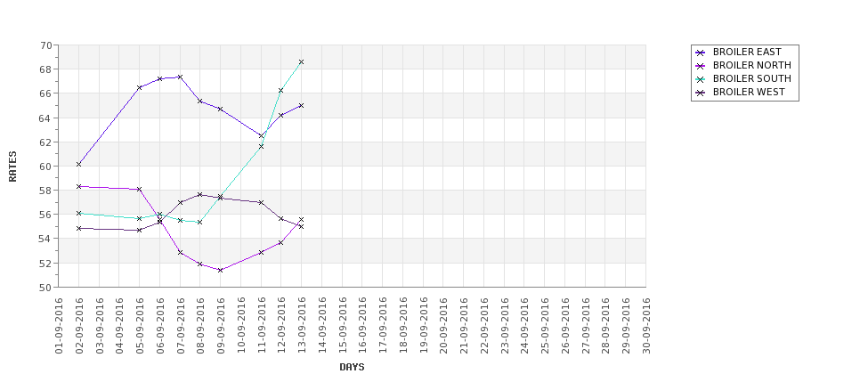The height and width of the screenshot is (382, 868).
Task: Click Broiler North lowest point on 09-09-2016
Action: tap(220, 270)
